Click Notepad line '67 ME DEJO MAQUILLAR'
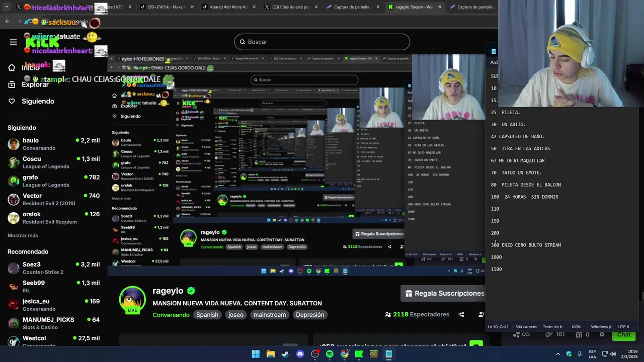 [518, 160]
